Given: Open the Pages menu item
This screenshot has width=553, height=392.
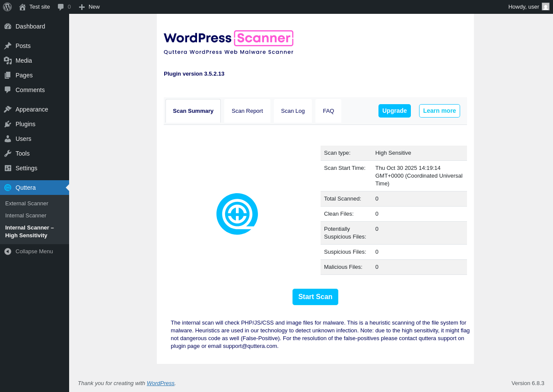Looking at the screenshot, I should click(x=24, y=75).
